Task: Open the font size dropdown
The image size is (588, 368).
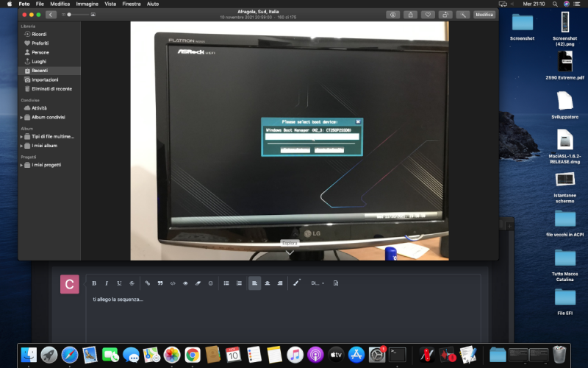Action: coord(318,283)
